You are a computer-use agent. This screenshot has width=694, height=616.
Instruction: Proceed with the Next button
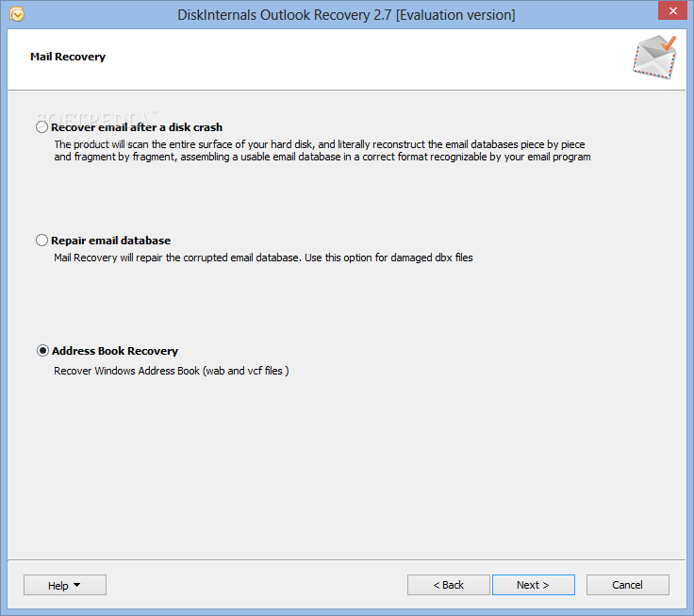coord(534,585)
